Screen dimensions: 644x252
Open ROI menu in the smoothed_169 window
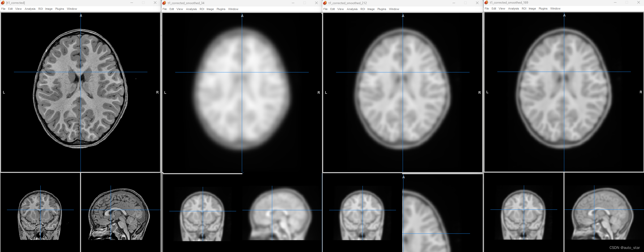click(x=524, y=9)
